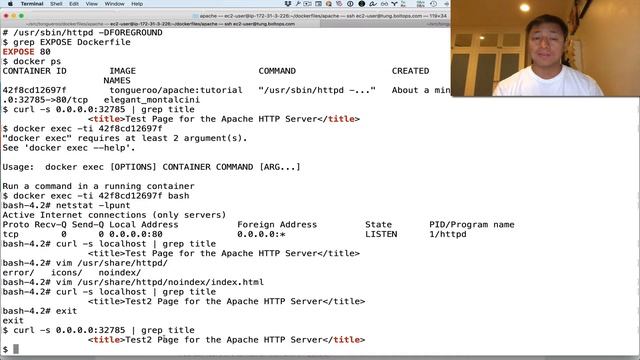This screenshot has width=640, height=360.
Task: Click the 'CREATED' column header
Action: (x=410, y=71)
